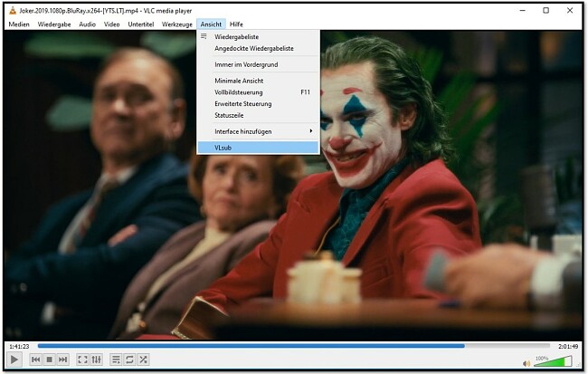Expand Interface hinzufügen submenu
This screenshot has width=588, height=374.
(x=258, y=131)
